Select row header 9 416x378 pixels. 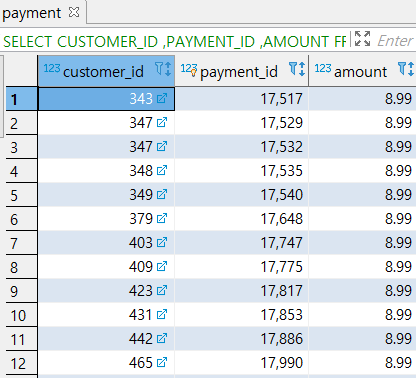tap(21, 291)
